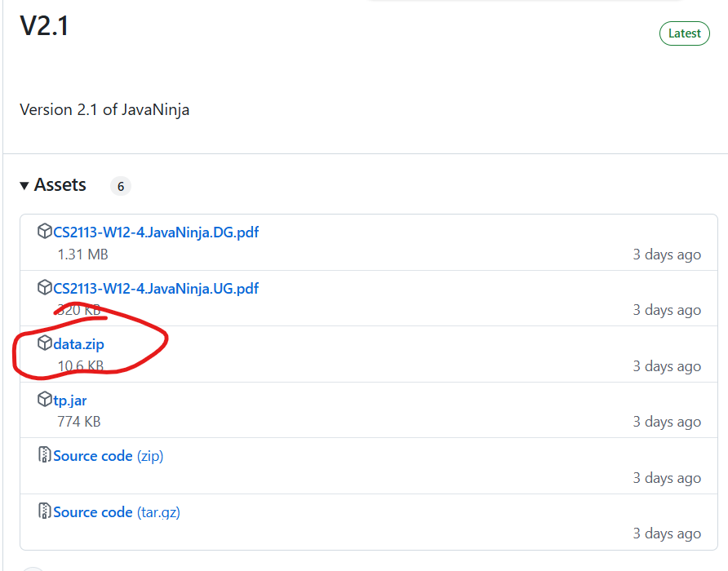This screenshot has width=728, height=571.
Task: Click '3 days ago' in the tp.jar row
Action: (667, 422)
